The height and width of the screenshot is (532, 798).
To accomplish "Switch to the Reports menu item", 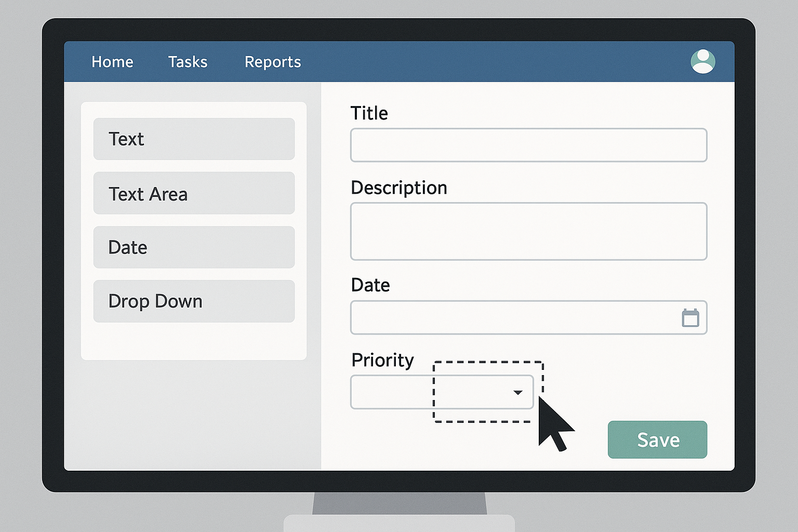I will pos(273,62).
